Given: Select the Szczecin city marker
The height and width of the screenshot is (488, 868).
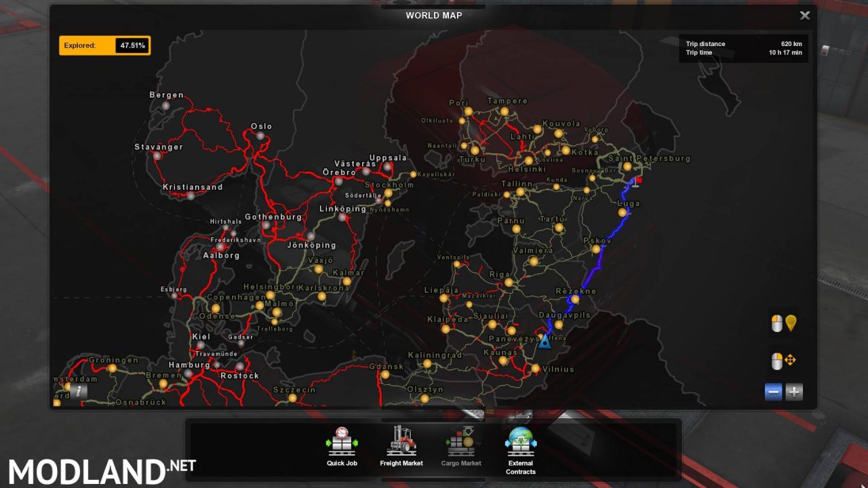Looking at the screenshot, I should [293, 399].
